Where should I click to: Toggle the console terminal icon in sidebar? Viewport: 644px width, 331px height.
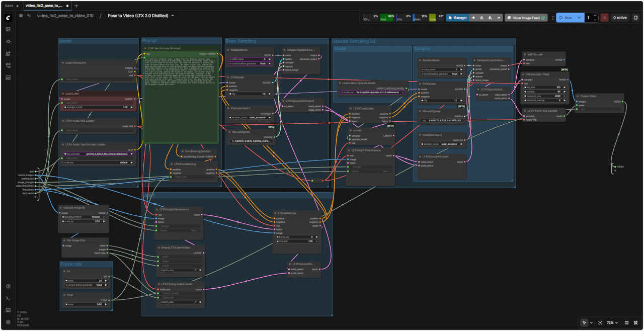(8, 298)
